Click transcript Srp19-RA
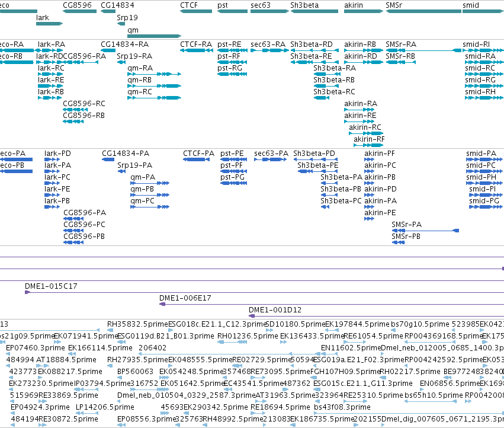The height and width of the screenshot is (428, 504). (134, 56)
